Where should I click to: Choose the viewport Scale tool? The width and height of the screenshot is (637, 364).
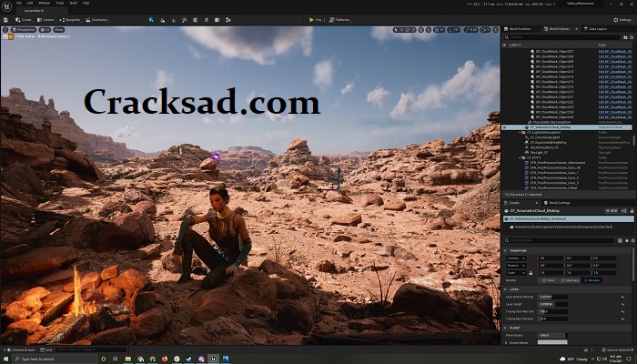click(413, 30)
